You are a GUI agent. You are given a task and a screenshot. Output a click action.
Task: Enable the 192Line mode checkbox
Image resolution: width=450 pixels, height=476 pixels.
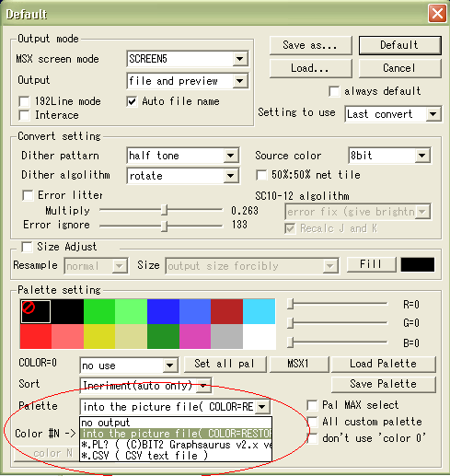click(24, 101)
